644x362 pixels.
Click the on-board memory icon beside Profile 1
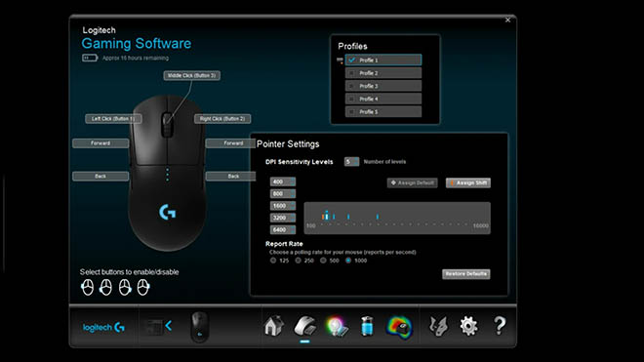[340, 60]
